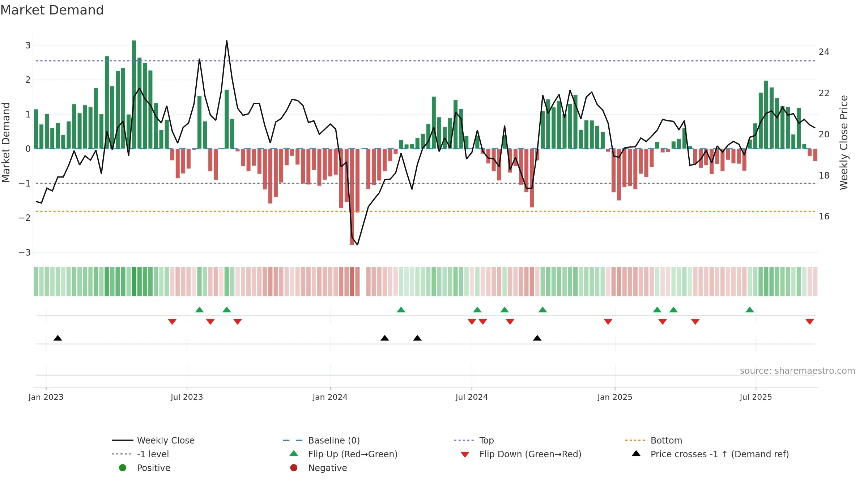Image resolution: width=868 pixels, height=488 pixels.
Task: Click the last red flip-down marker after Jul 2025
Action: [x=810, y=322]
